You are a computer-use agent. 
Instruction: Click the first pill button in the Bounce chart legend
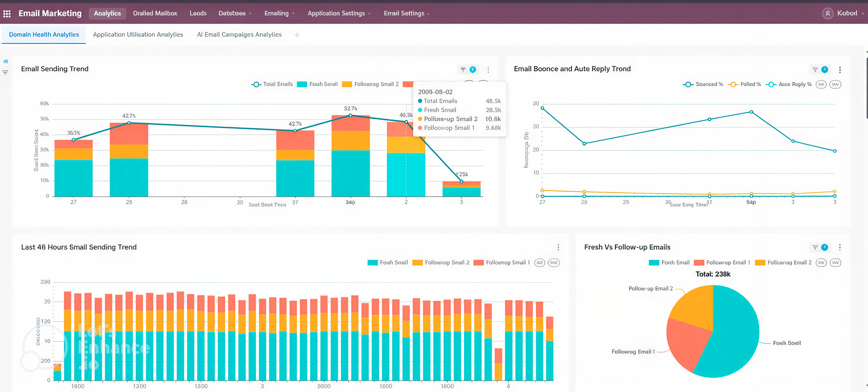tap(821, 85)
